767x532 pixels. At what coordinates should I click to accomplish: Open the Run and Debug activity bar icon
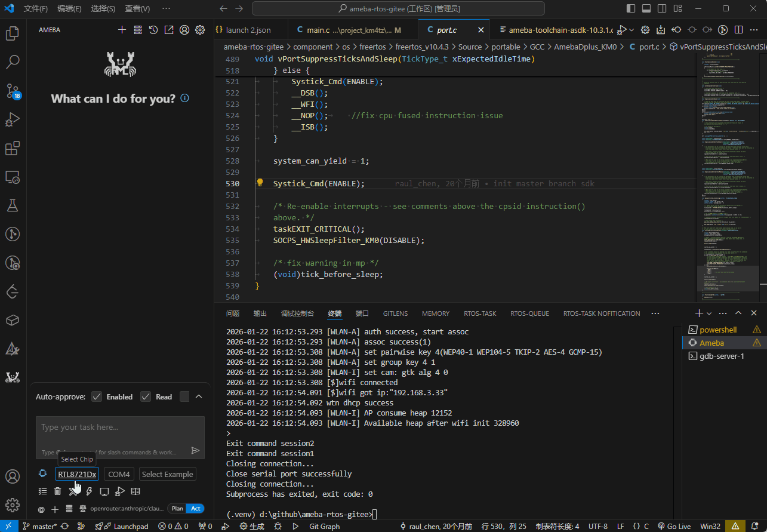13,119
